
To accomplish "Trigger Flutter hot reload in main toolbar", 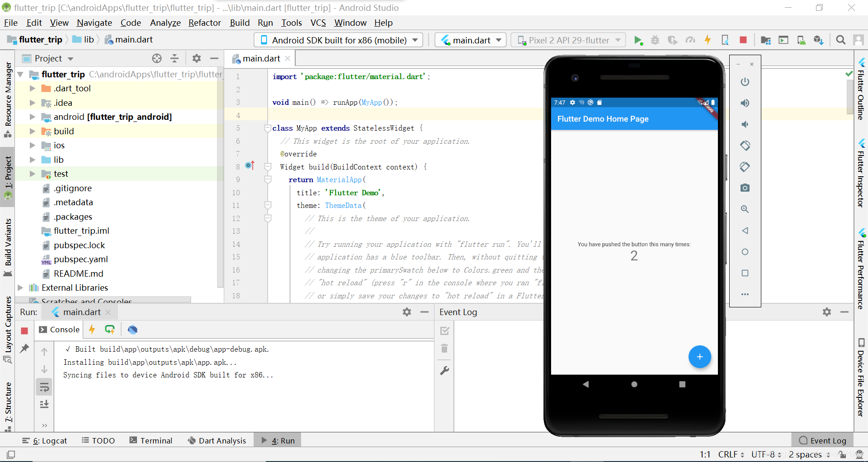I will pos(708,40).
